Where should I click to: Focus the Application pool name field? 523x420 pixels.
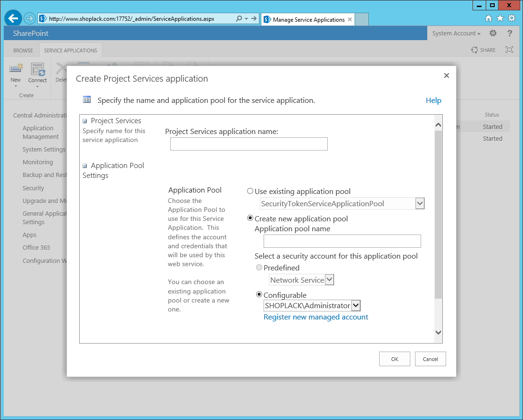click(342, 241)
